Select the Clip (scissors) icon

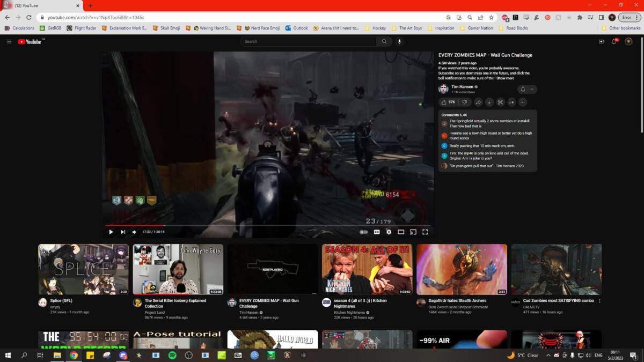tap(501, 102)
